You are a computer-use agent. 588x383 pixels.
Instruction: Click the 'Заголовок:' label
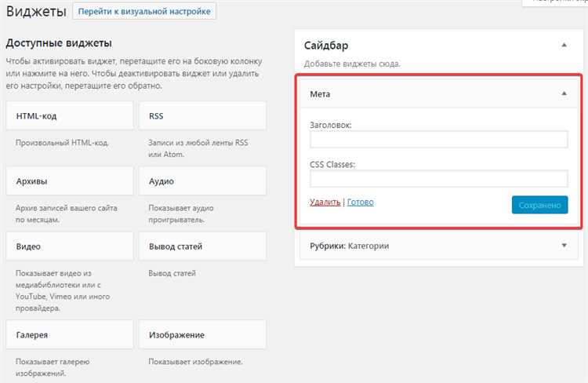pos(331,125)
